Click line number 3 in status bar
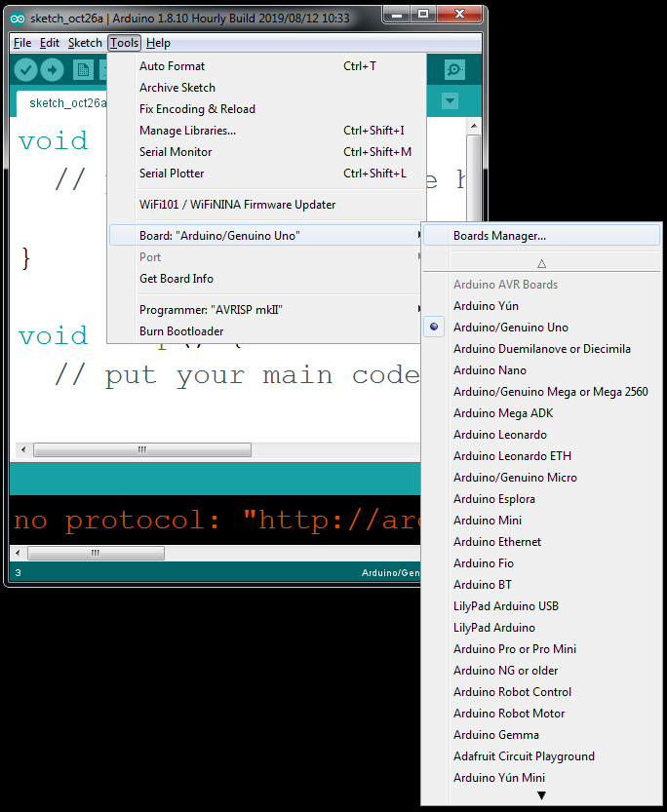667x812 pixels. pyautogui.click(x=19, y=573)
